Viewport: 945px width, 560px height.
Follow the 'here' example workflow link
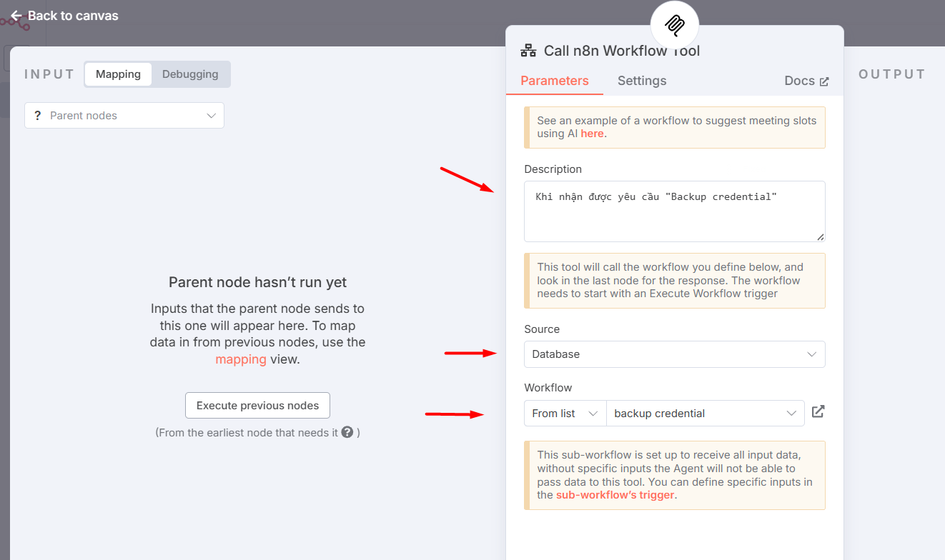click(592, 134)
